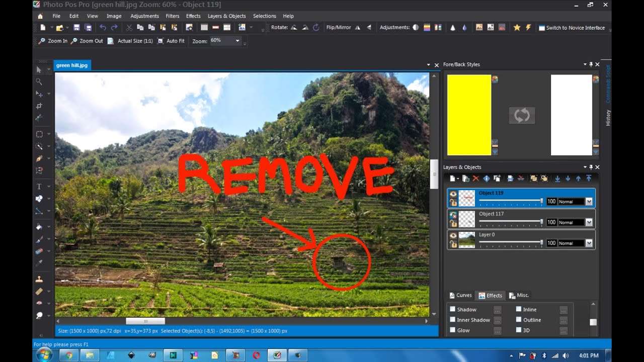Screen dimensions: 644x362
Task: Enable the Outline effect checkbox
Action: [x=519, y=320]
